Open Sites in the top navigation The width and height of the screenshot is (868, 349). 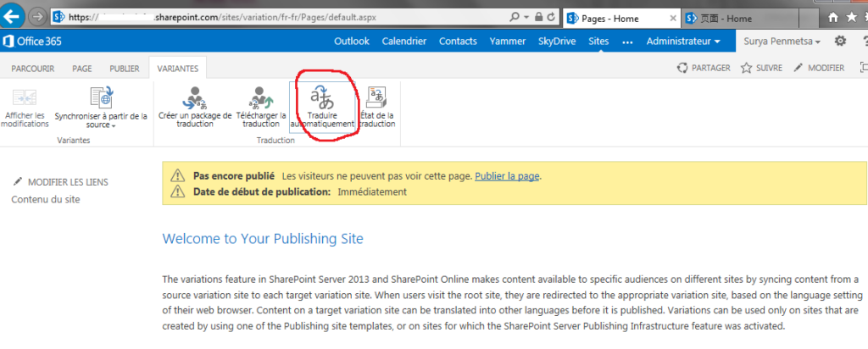[x=598, y=41]
